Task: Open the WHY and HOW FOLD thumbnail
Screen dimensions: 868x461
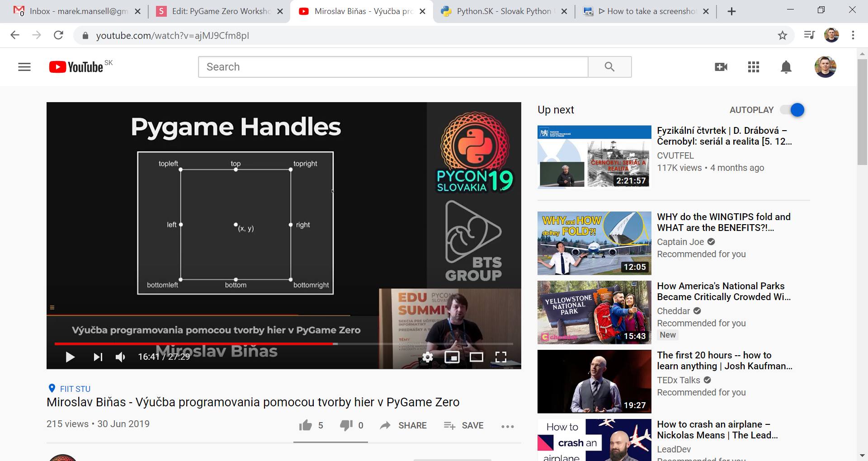Action: (594, 243)
